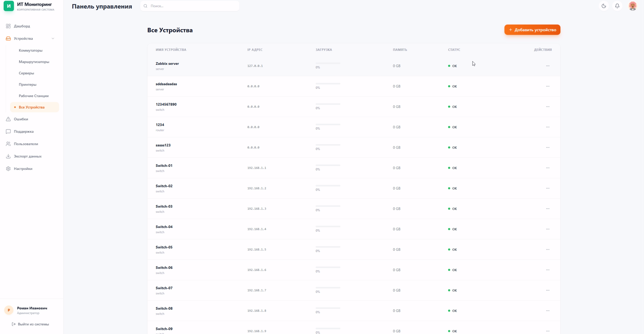Select Коммутаторы in sidebar

pos(30,50)
